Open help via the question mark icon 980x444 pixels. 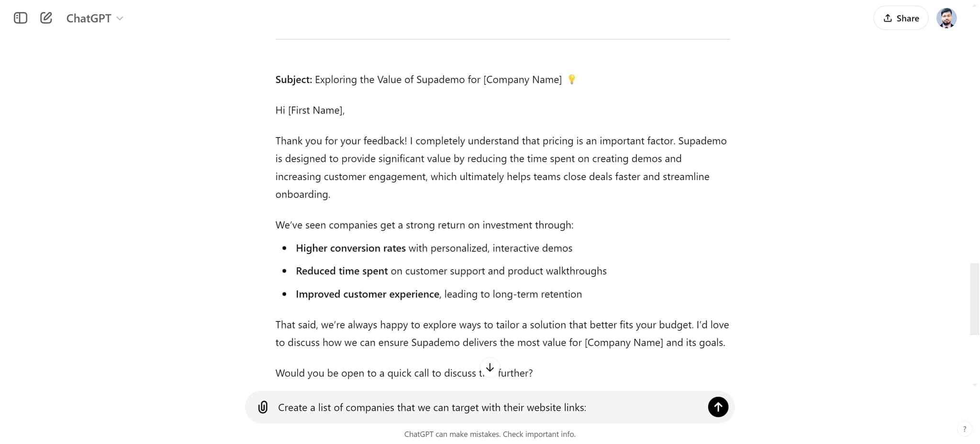click(965, 429)
